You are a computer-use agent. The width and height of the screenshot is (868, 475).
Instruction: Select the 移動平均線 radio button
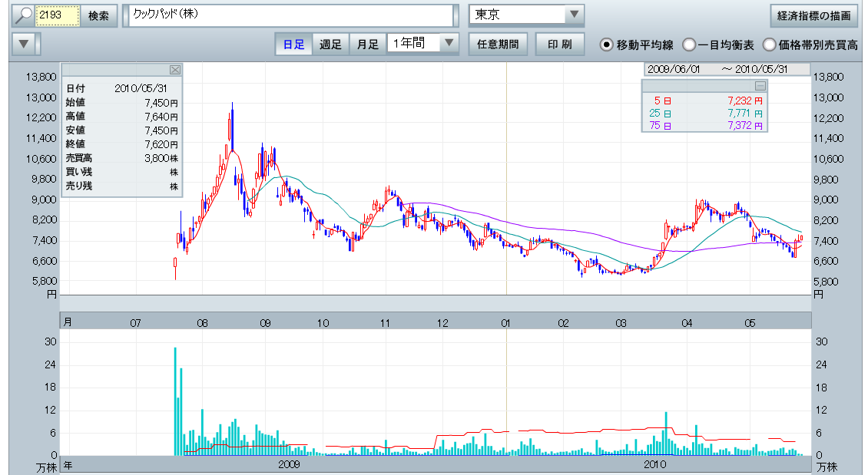[606, 45]
